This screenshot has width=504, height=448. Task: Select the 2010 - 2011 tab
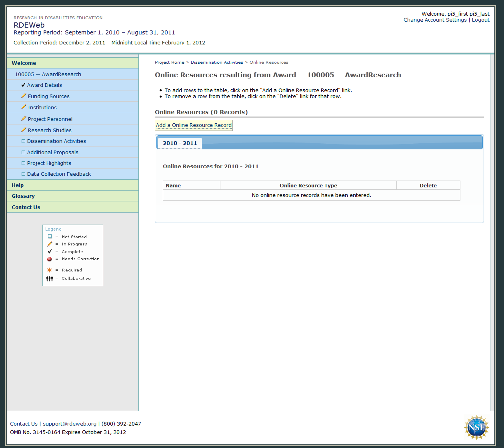pos(180,143)
